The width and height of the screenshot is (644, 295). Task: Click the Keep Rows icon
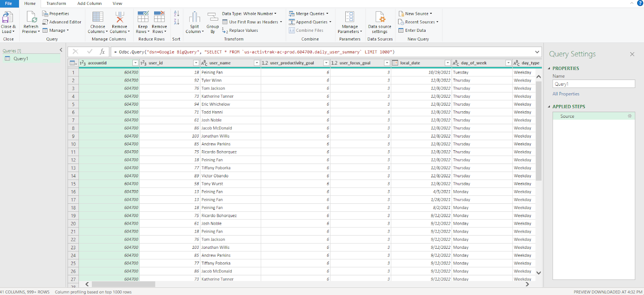click(x=143, y=17)
